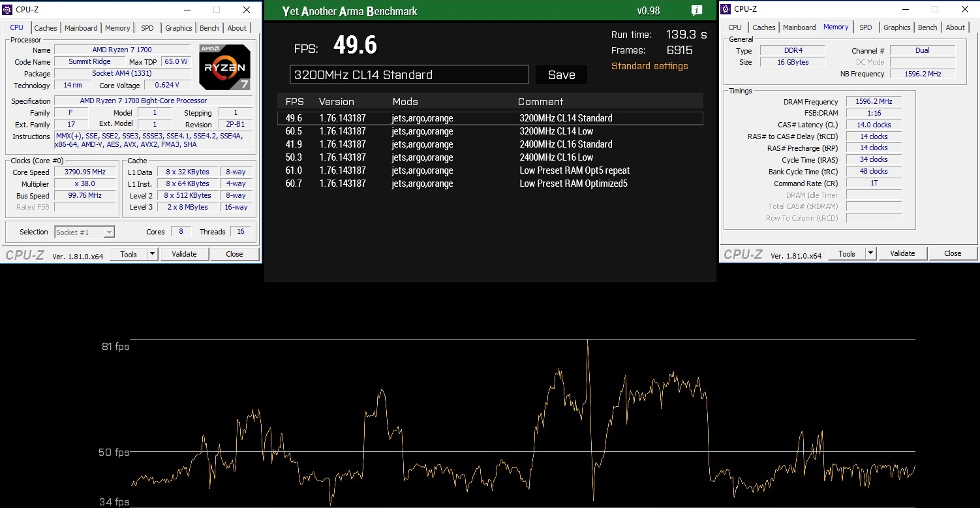Select result row 2400MHz CL16 Standard
980x508 pixels.
tap(490, 144)
